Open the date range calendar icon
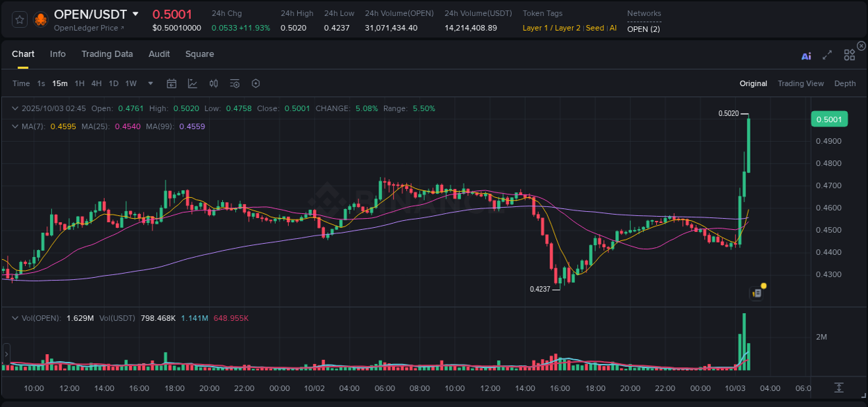This screenshot has width=868, height=407. (172, 83)
